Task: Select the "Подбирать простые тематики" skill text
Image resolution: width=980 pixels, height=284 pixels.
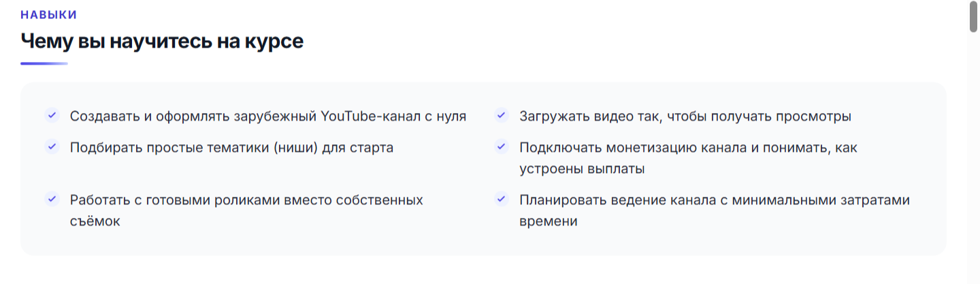Action: (x=231, y=147)
